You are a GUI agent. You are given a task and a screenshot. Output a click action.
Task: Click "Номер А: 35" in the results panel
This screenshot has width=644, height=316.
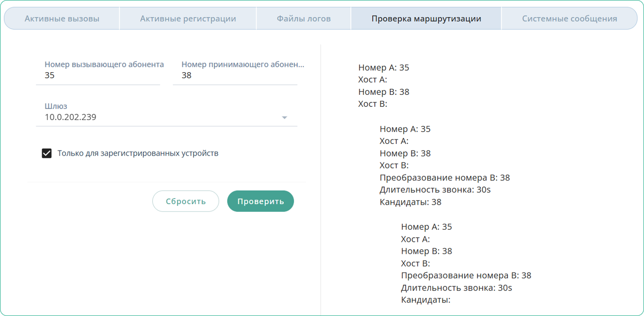point(383,67)
